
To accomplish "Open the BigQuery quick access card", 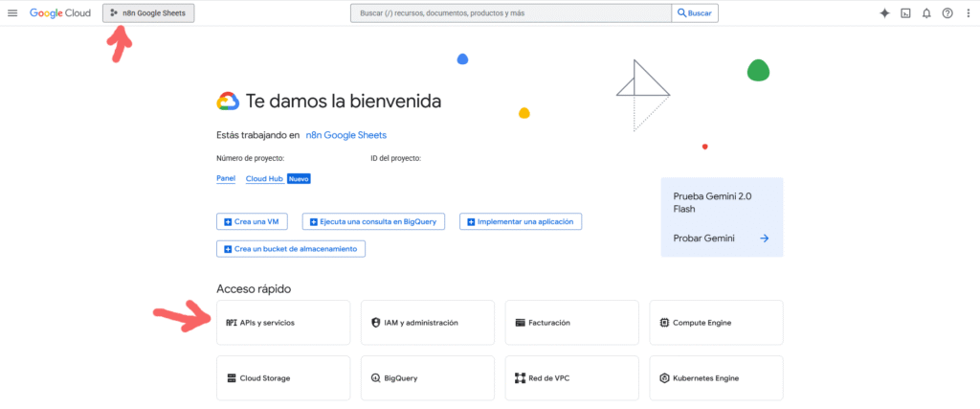I will (428, 377).
